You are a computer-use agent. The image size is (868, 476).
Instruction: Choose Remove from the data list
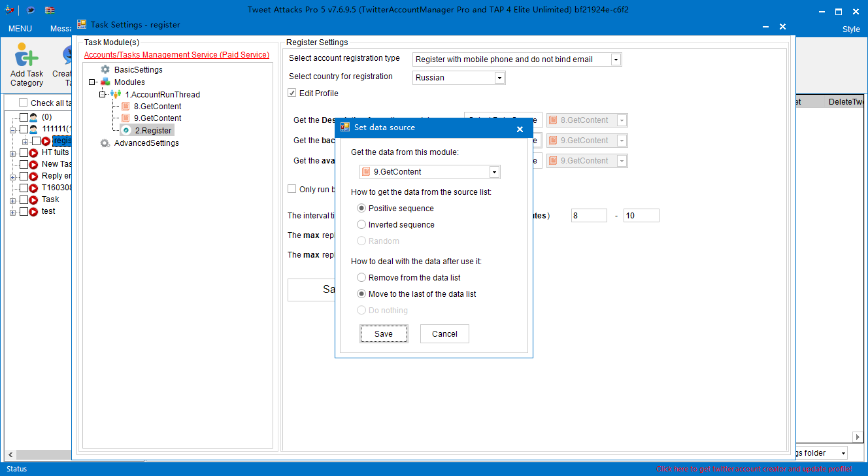pyautogui.click(x=361, y=277)
